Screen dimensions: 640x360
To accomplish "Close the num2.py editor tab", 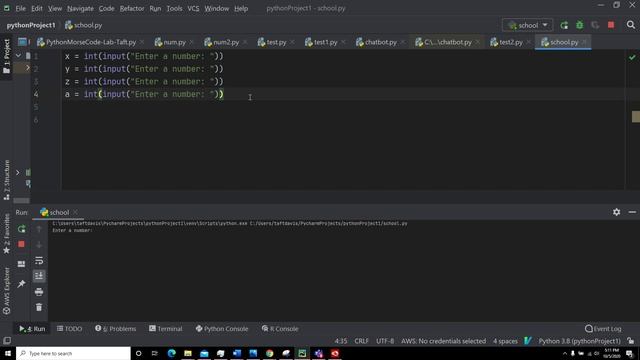I will pyautogui.click(x=245, y=42).
